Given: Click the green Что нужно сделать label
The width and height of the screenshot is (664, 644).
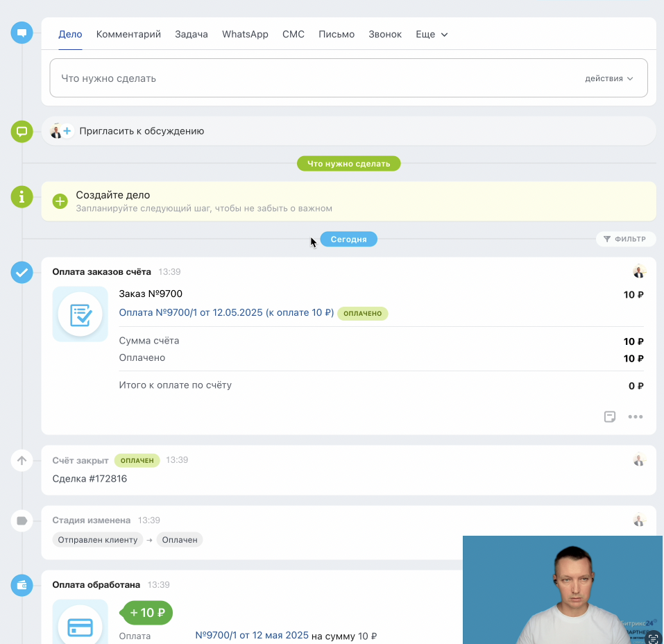Looking at the screenshot, I should (348, 164).
